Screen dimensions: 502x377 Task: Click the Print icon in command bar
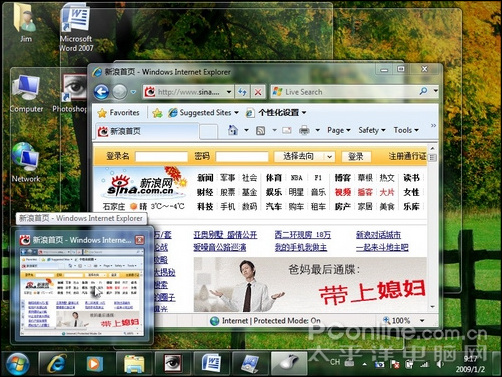coord(304,130)
